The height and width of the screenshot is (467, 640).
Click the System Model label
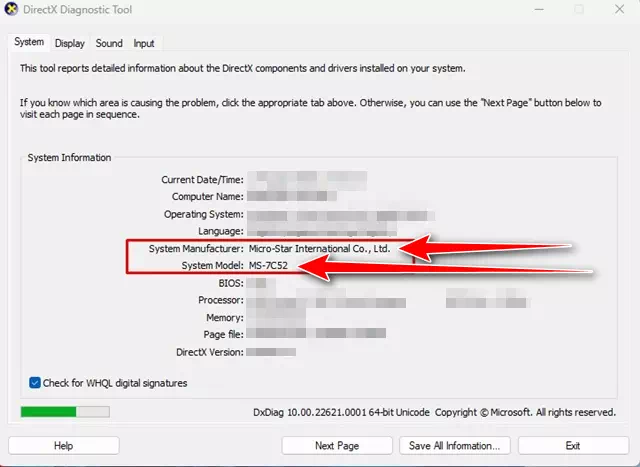point(212,266)
